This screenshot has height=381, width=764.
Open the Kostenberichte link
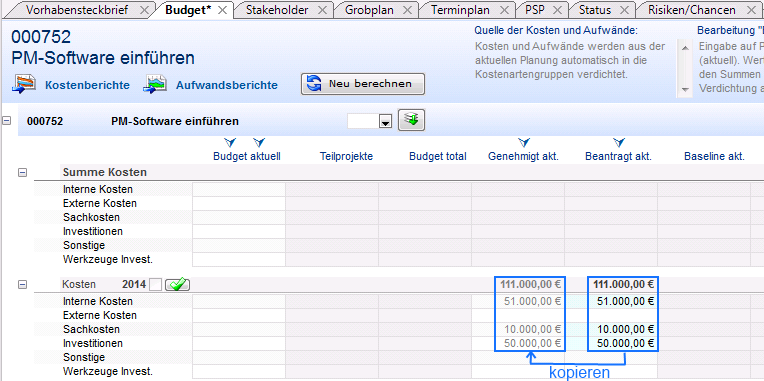[x=87, y=85]
